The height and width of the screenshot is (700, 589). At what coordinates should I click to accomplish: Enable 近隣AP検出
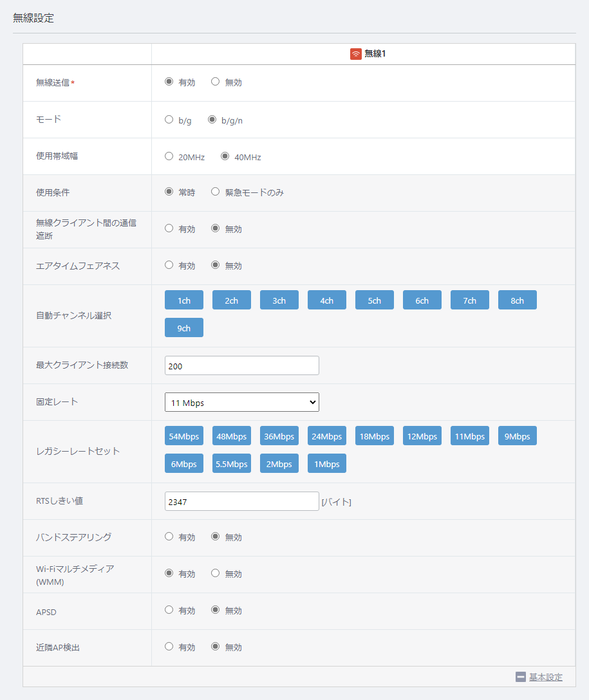[169, 646]
